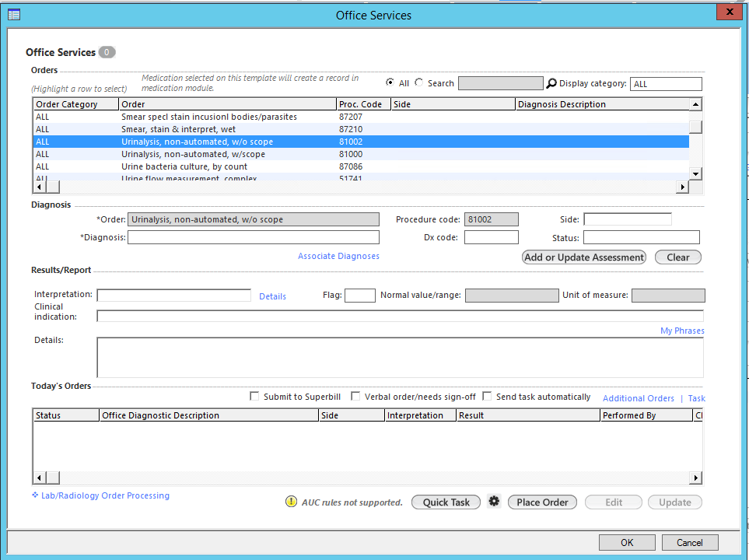The width and height of the screenshot is (749, 560).
Task: Click the Order Category column header
Action: pos(75,104)
